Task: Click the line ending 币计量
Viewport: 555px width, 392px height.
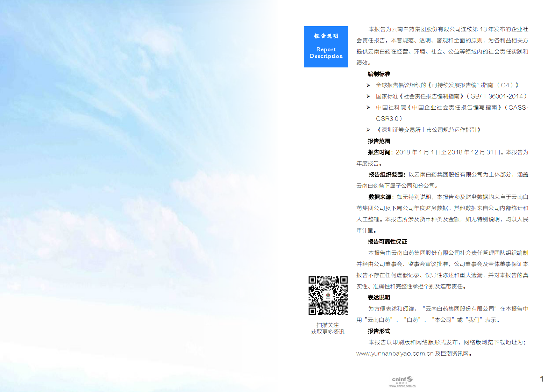Action: point(367,231)
